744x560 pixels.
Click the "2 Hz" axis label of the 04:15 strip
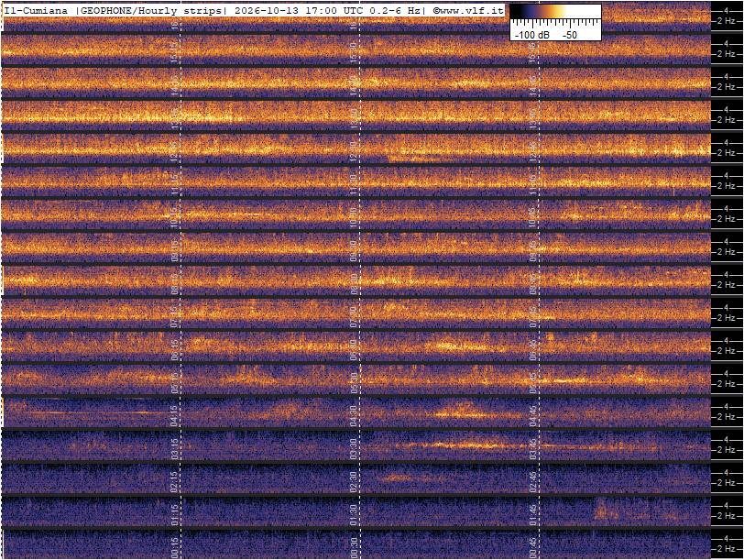coord(726,417)
